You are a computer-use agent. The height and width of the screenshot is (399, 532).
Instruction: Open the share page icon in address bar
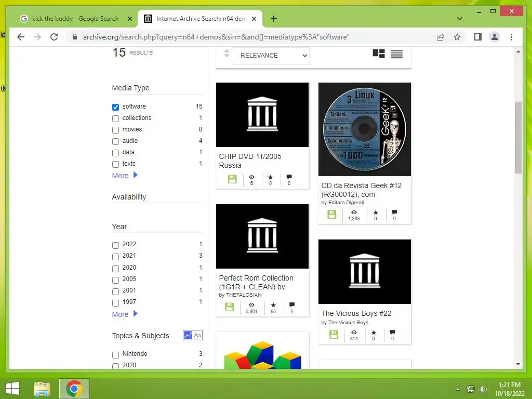[441, 37]
